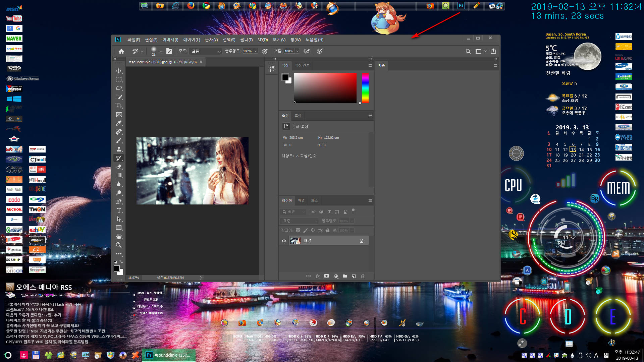Add a layer style fx
Screen dimensions: 644x362
pyautogui.click(x=318, y=276)
